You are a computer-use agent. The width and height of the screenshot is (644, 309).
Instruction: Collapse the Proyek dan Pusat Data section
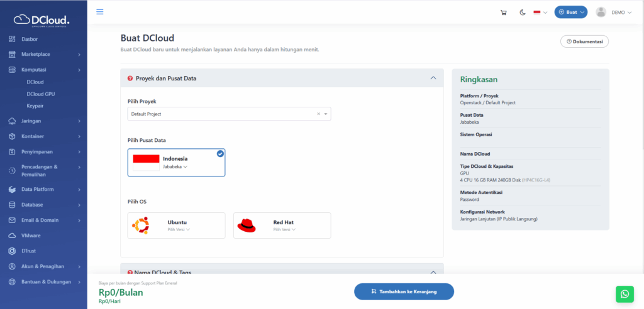433,78
